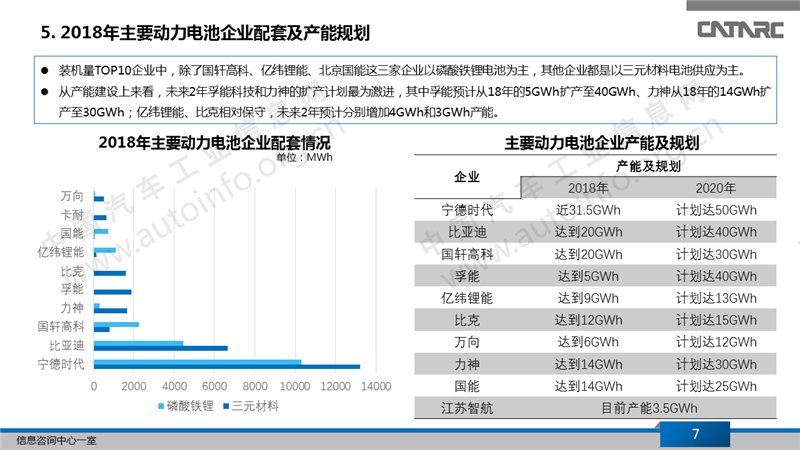Click the cell '计划达12GWh'
Viewport: 800px width, 450px height.
[x=716, y=342]
